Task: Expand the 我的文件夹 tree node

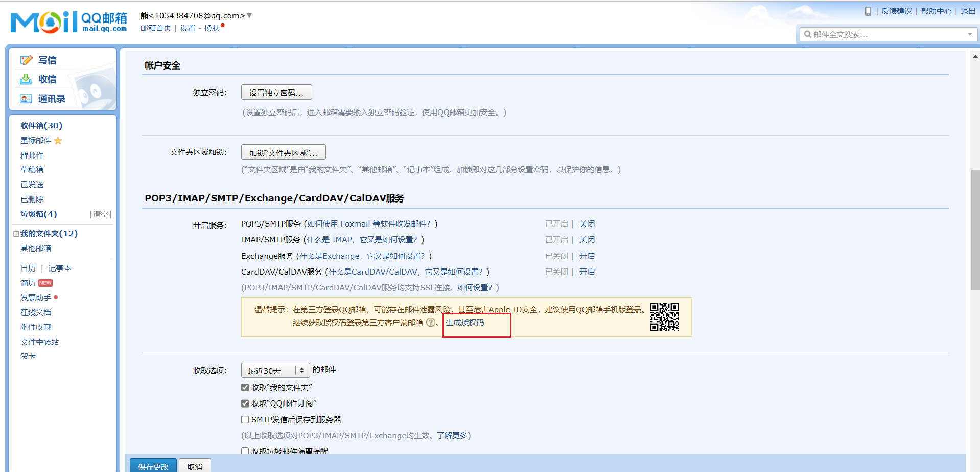Action: coord(16,234)
